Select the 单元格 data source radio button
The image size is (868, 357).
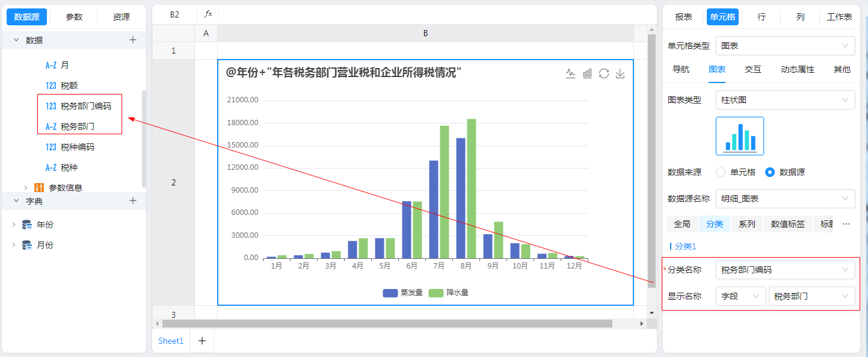[721, 172]
